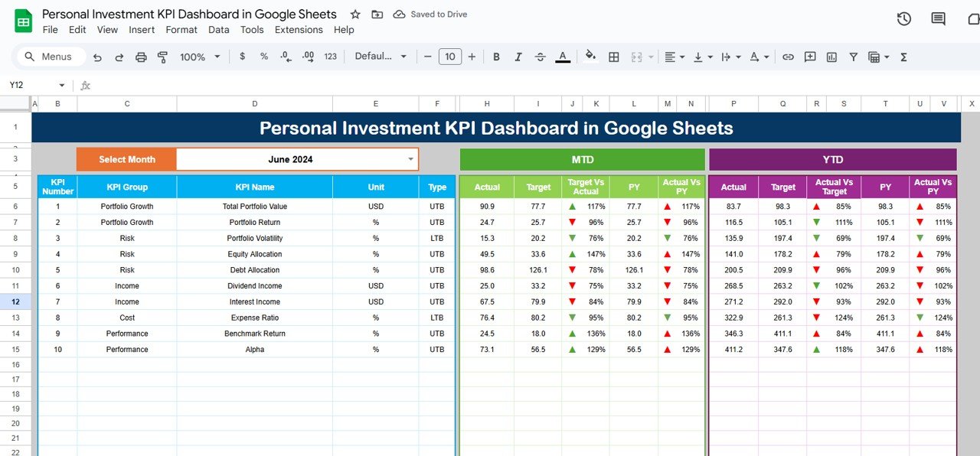
Task: Click the Insert comment icon
Action: [x=810, y=57]
